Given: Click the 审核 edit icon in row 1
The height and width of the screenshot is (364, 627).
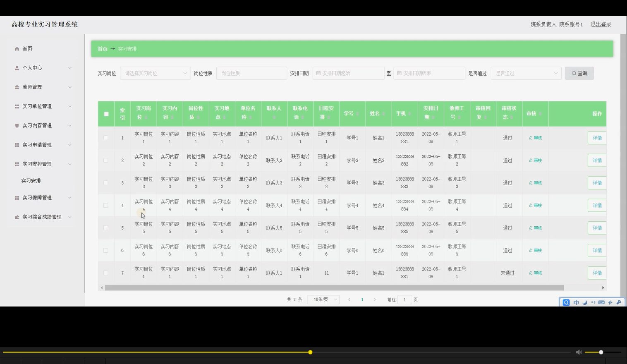Looking at the screenshot, I should [x=531, y=138].
